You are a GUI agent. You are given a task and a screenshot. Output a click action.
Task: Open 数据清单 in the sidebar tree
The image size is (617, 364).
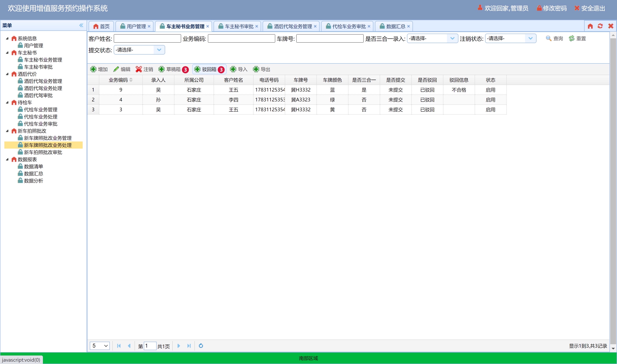34,167
